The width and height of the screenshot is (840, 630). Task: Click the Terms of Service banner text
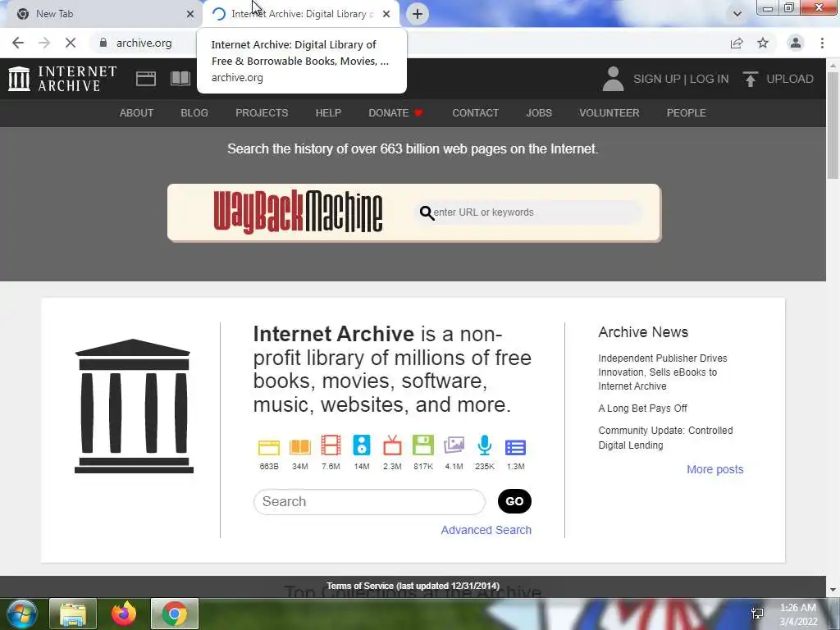(x=413, y=586)
